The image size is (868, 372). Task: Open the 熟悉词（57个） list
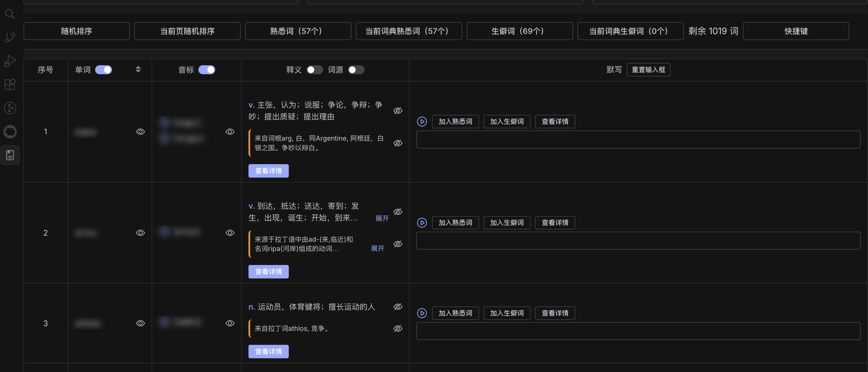pos(298,31)
